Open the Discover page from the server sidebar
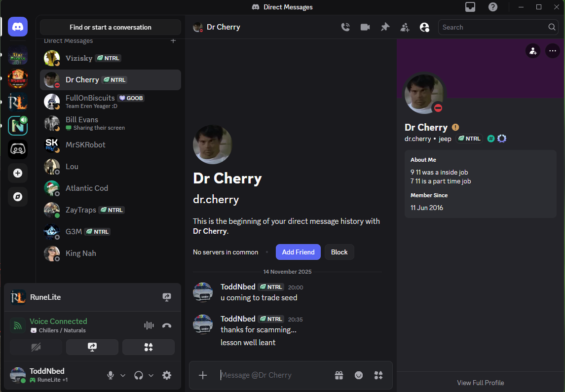 click(x=18, y=197)
